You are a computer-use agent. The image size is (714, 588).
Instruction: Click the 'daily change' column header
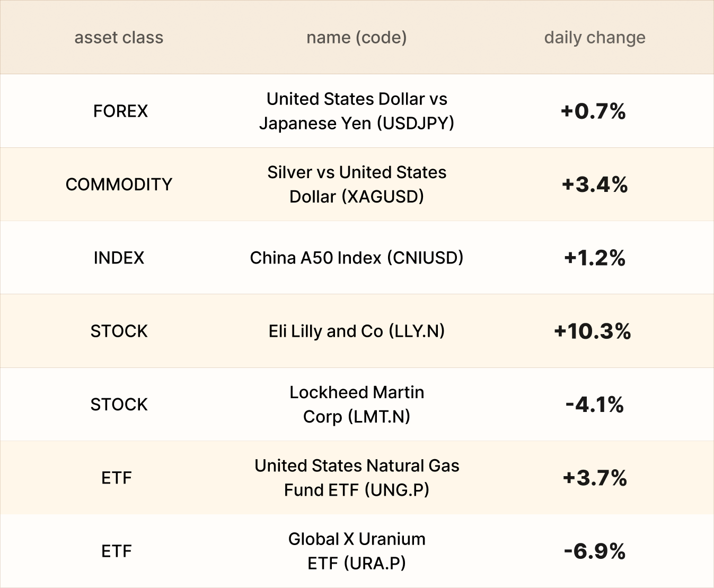click(595, 38)
